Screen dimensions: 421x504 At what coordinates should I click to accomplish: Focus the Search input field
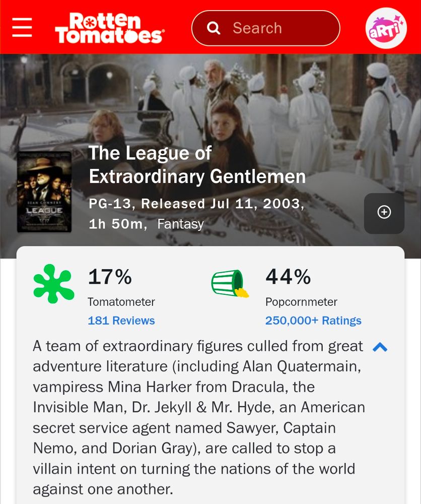pos(265,28)
